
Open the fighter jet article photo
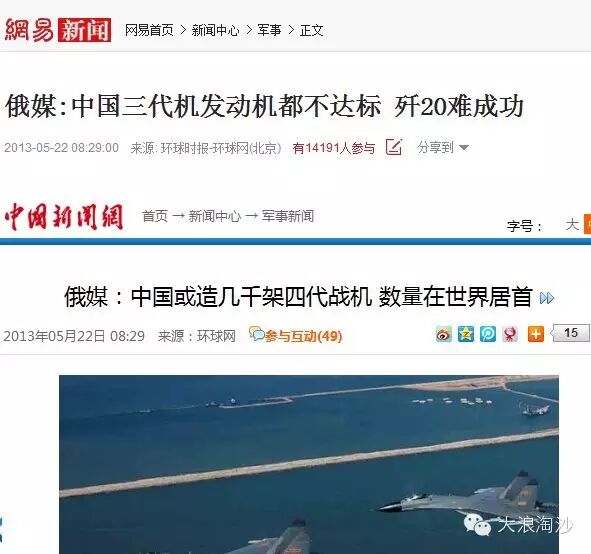(309, 464)
